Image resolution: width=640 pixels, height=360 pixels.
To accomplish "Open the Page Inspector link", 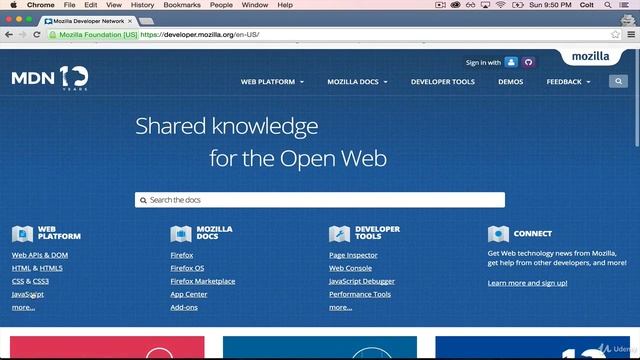I will pos(353,255).
